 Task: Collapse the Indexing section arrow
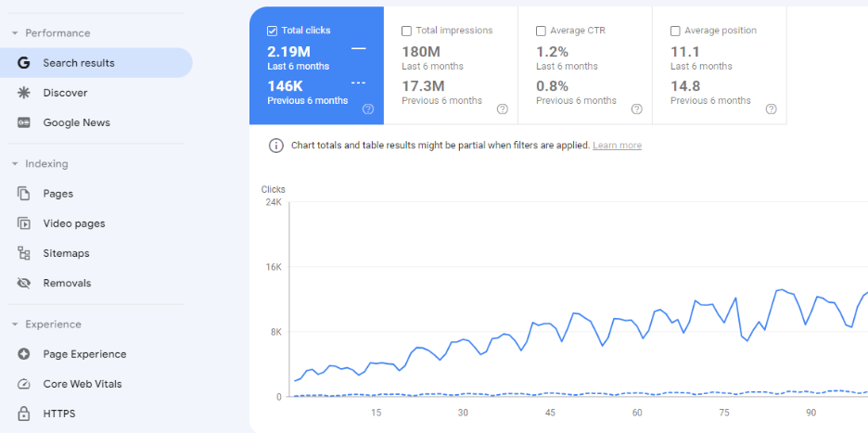15,164
